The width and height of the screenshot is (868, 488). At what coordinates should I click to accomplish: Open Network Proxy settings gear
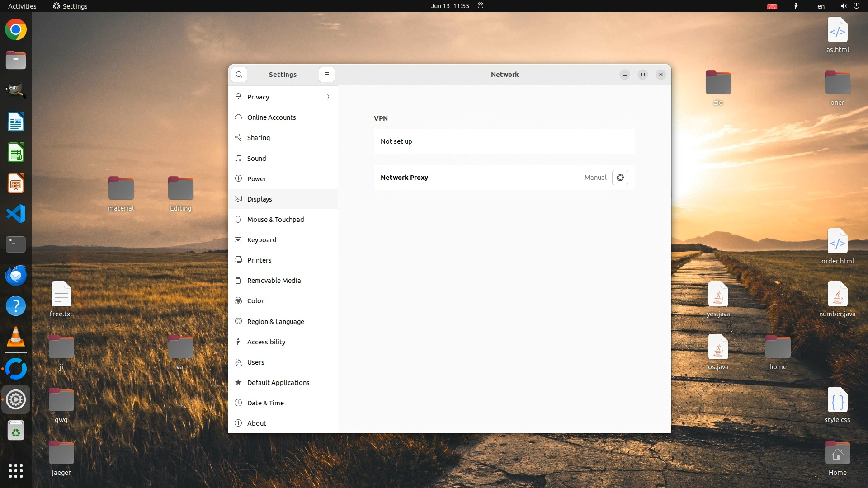pyautogui.click(x=620, y=178)
